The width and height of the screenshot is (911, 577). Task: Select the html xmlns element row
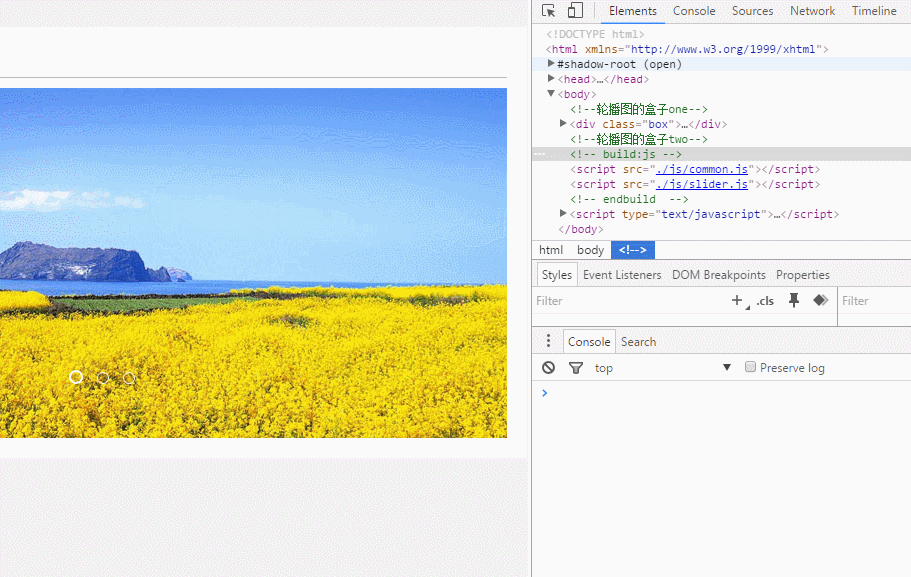[x=687, y=49]
